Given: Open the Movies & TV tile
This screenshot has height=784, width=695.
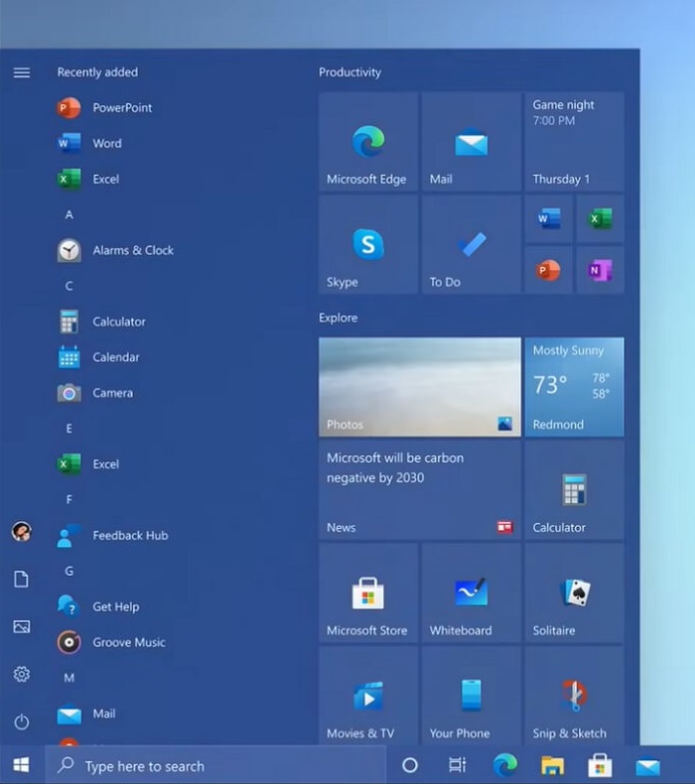Looking at the screenshot, I should pos(368,696).
